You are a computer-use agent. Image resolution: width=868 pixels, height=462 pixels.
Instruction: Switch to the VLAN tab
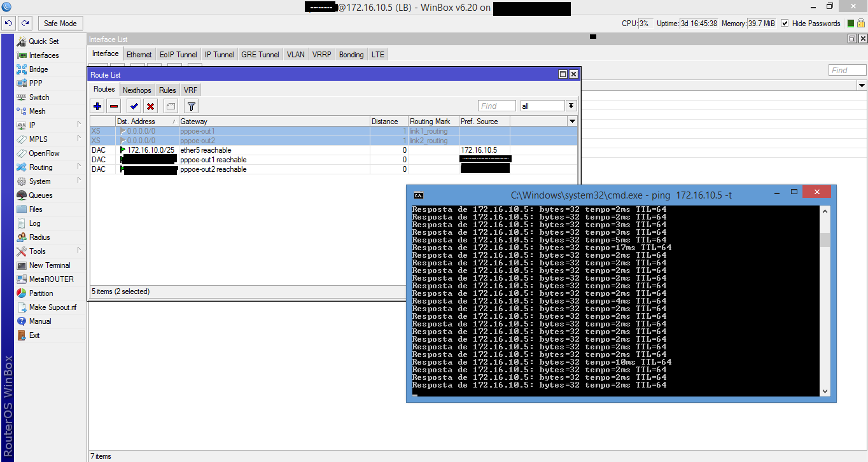pos(296,55)
